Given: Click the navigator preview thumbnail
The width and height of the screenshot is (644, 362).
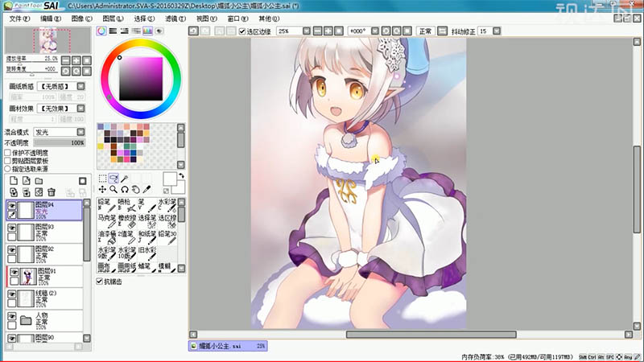Looking at the screenshot, I should tap(48, 40).
